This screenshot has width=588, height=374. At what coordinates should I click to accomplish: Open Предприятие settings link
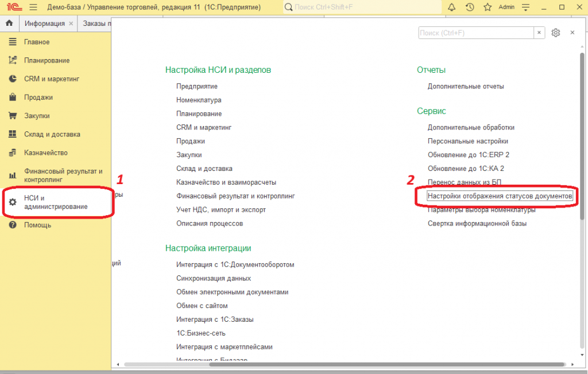click(x=197, y=86)
